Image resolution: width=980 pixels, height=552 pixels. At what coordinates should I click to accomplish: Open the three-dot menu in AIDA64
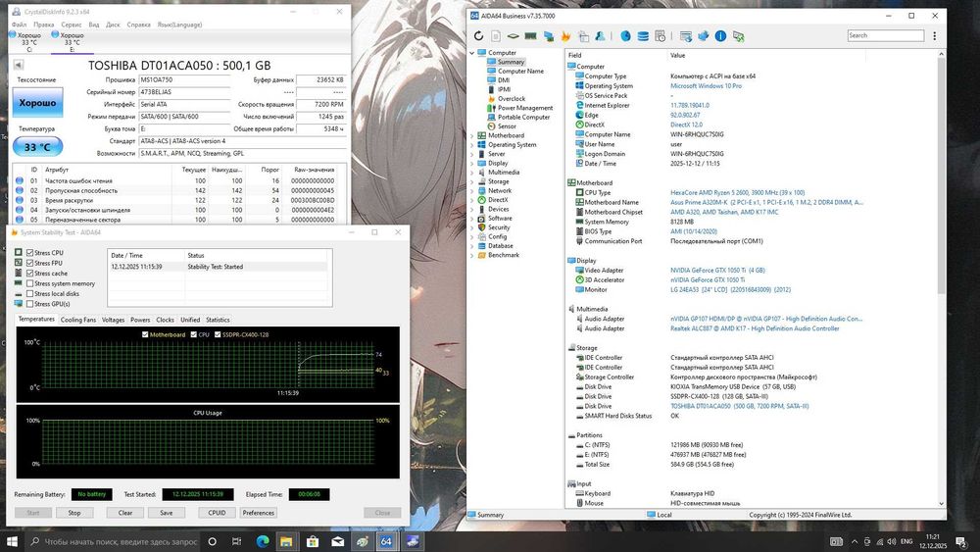pos(934,36)
